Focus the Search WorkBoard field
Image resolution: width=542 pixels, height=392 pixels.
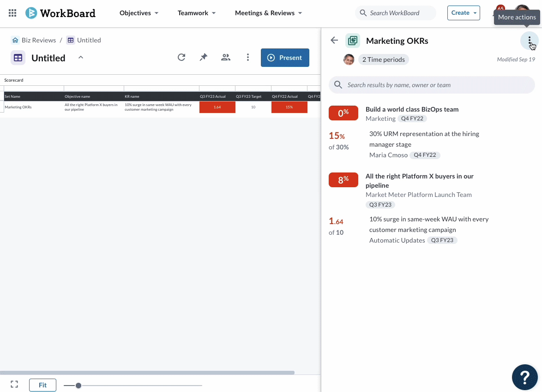coord(396,13)
